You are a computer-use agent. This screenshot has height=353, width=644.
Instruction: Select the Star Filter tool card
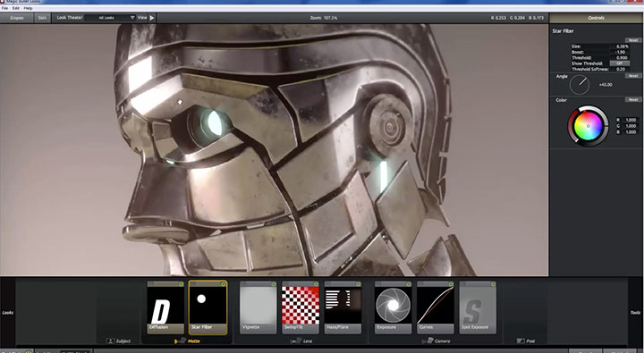coord(208,307)
